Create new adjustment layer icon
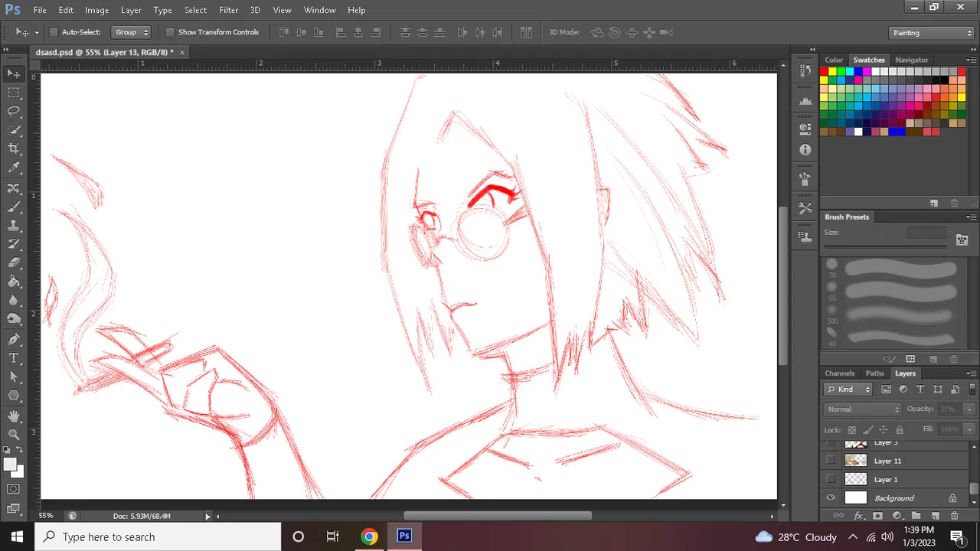The width and height of the screenshot is (980, 551). (x=897, y=517)
